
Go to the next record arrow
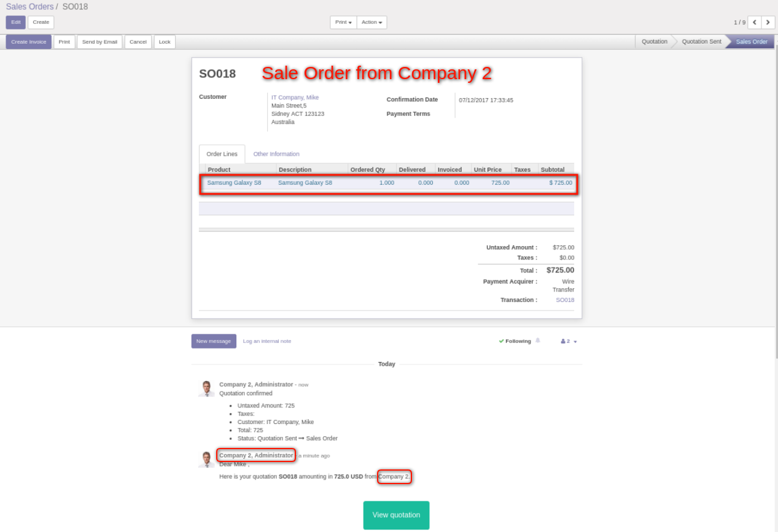click(x=768, y=23)
